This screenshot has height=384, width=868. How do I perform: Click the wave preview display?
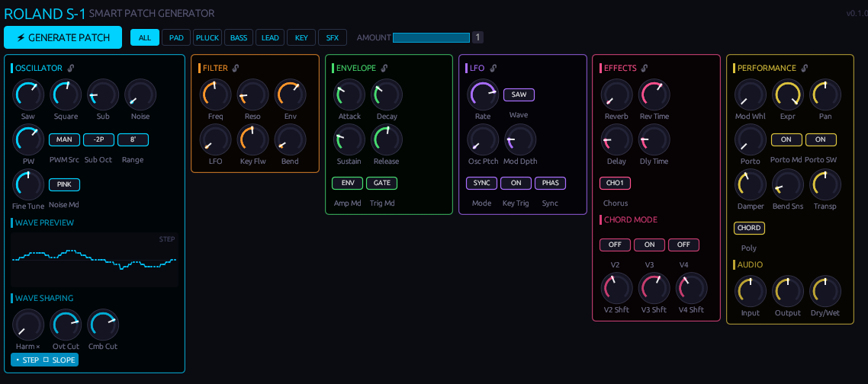click(x=95, y=260)
